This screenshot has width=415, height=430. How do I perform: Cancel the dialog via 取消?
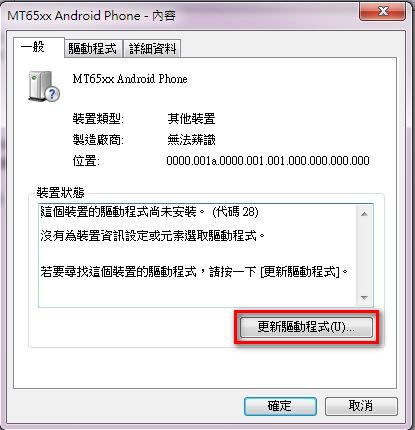tap(361, 406)
